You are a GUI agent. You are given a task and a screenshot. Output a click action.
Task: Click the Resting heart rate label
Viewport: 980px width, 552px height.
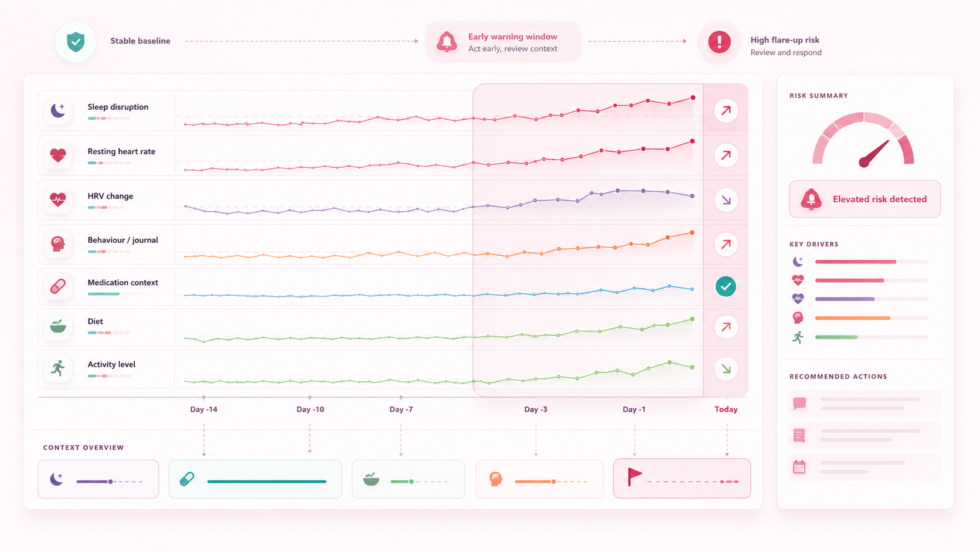(121, 151)
